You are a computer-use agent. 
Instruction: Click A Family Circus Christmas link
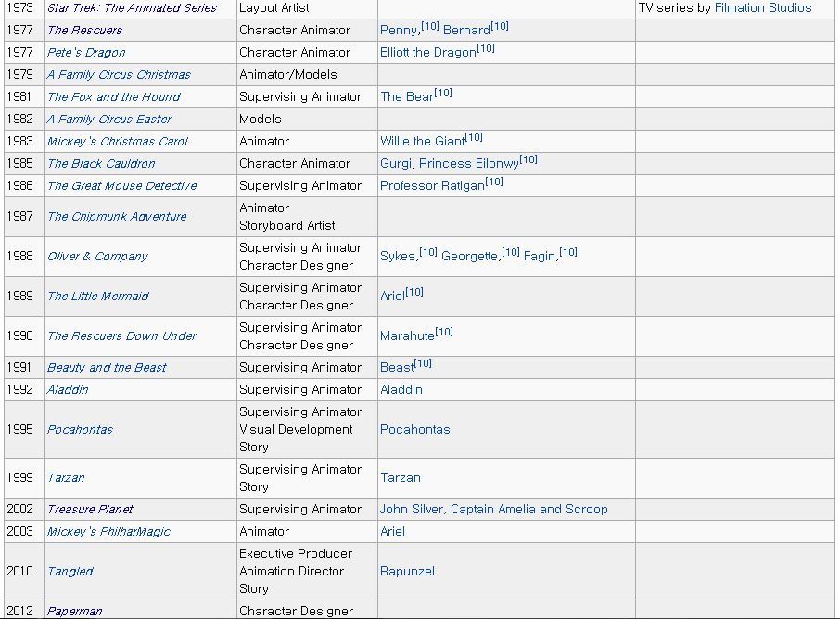(119, 75)
